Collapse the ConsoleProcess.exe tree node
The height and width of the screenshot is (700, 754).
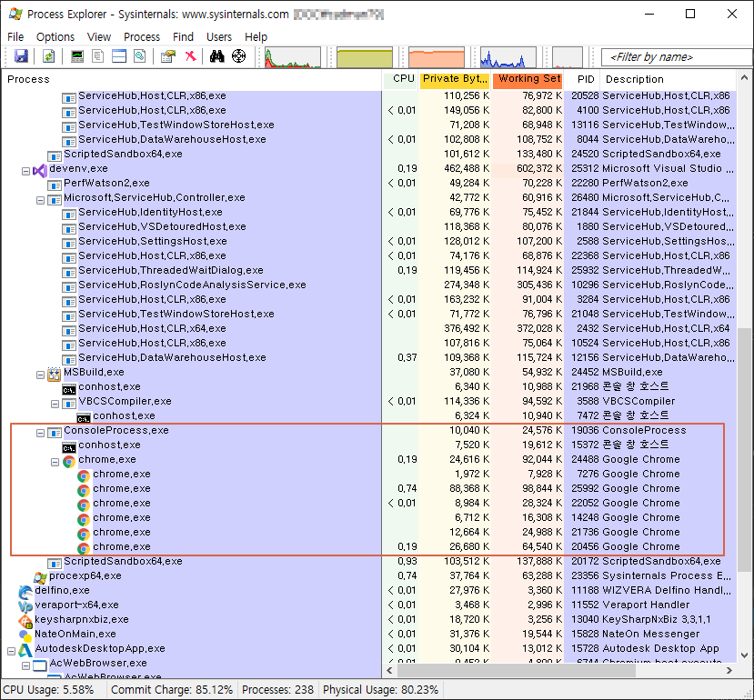pyautogui.click(x=41, y=433)
